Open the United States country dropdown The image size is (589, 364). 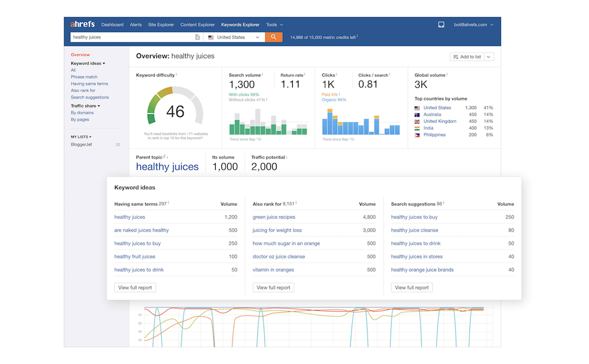click(258, 36)
